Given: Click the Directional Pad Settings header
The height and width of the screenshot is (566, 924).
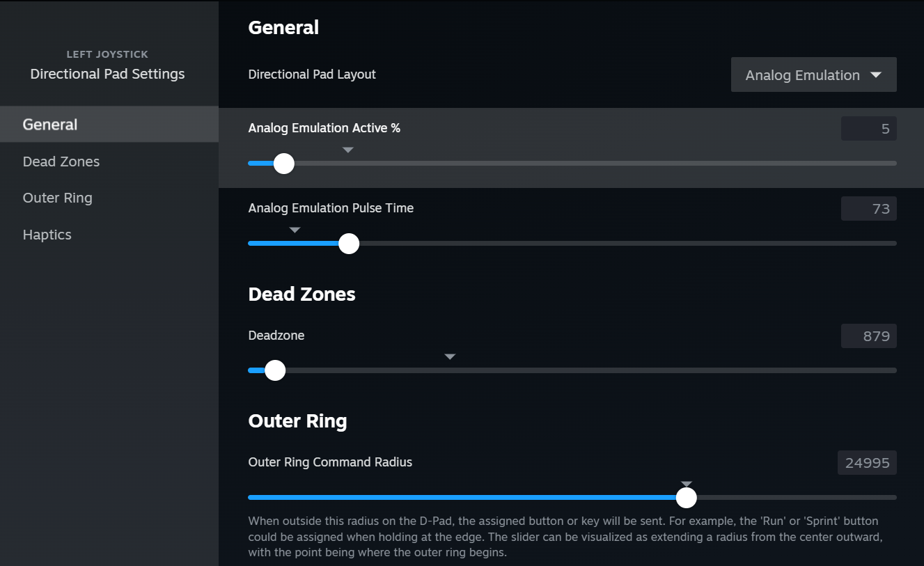Looking at the screenshot, I should coord(107,74).
